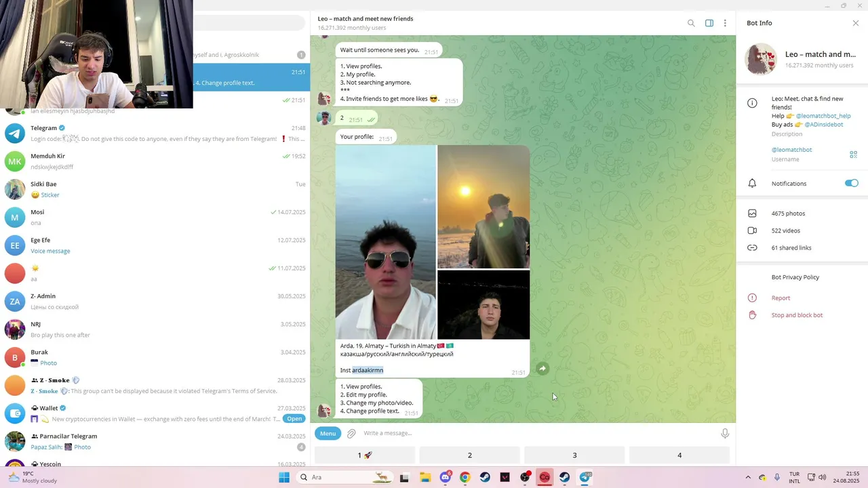Open the dark night profile photo
The width and height of the screenshot is (868, 488).
484,304
